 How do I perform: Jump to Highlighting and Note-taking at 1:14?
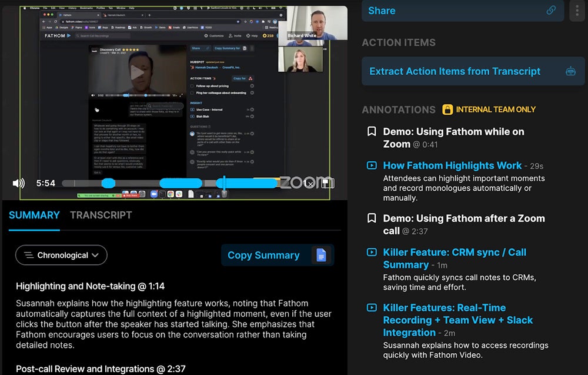click(x=90, y=286)
